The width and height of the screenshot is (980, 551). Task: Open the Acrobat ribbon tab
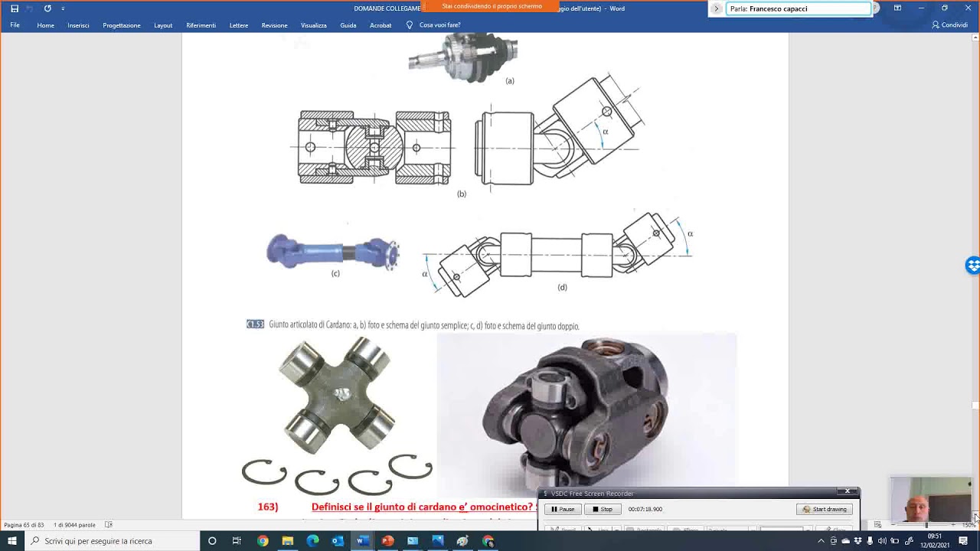pyautogui.click(x=381, y=25)
